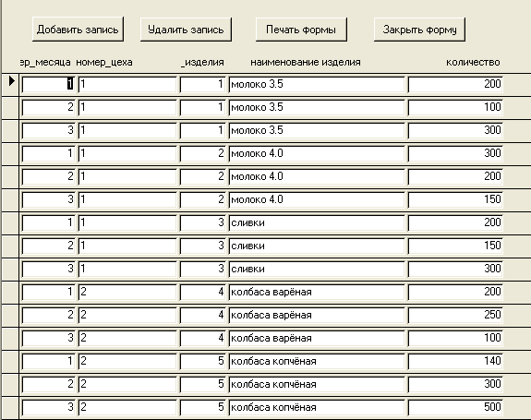
Task: Select record selector for молоко 3.5 month 2 row
Action: click(10, 108)
